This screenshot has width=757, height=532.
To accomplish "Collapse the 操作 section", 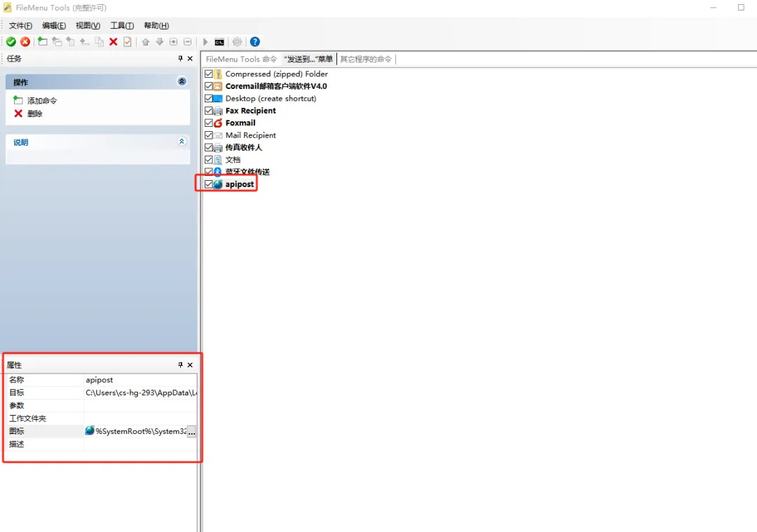I will 182,81.
